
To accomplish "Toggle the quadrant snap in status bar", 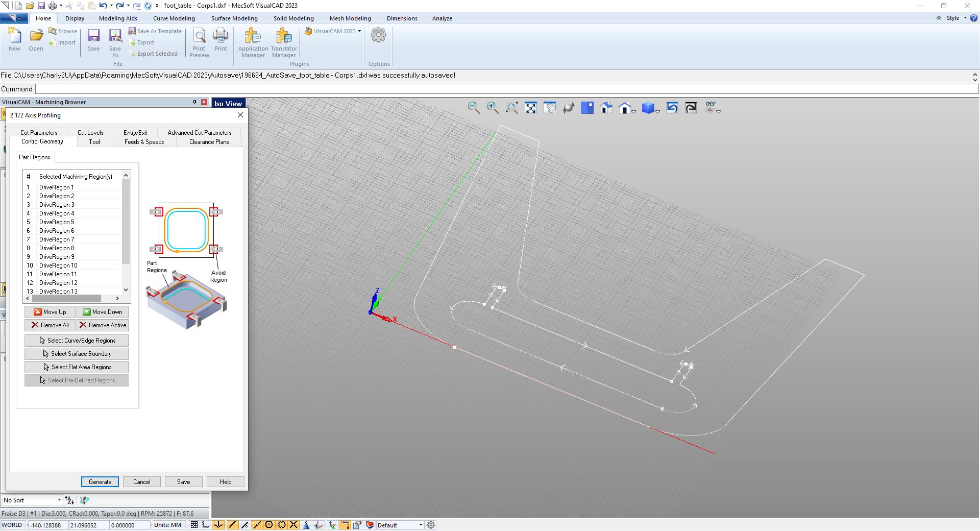I will pyautogui.click(x=282, y=525).
